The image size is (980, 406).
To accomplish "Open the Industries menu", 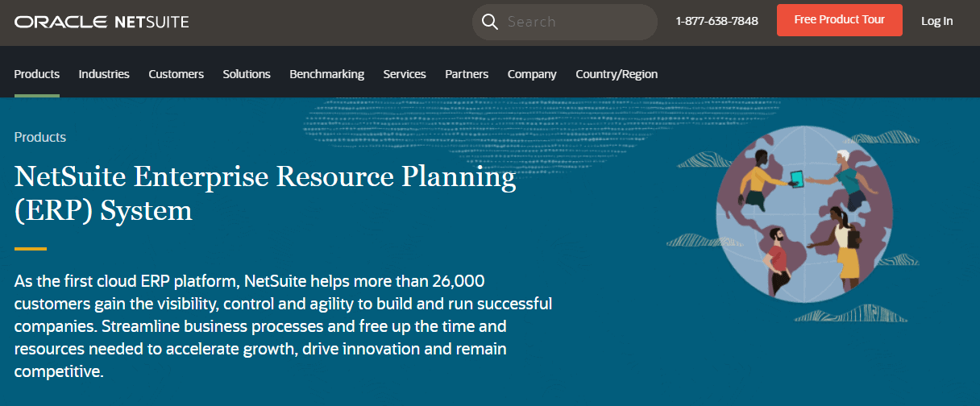I will point(104,74).
